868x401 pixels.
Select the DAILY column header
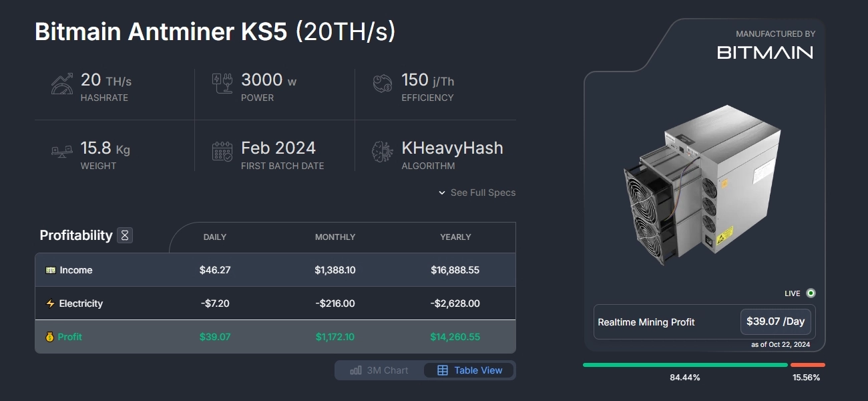coord(215,237)
